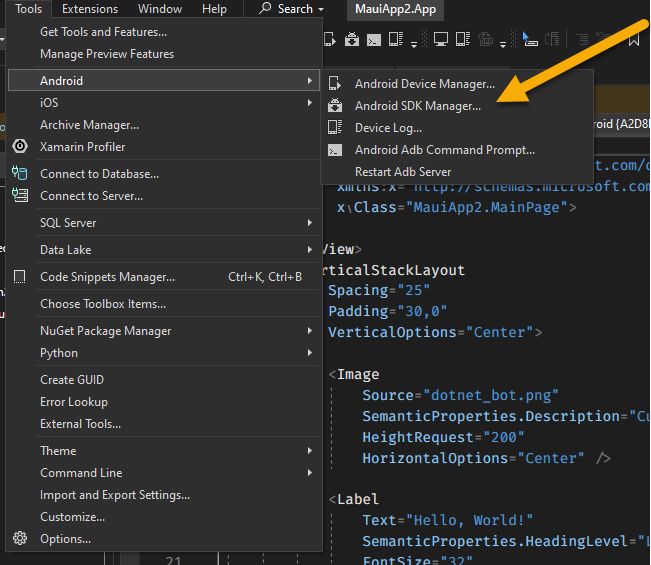Open Device Log submenu entry
This screenshot has height=565, width=651.
tap(457, 127)
